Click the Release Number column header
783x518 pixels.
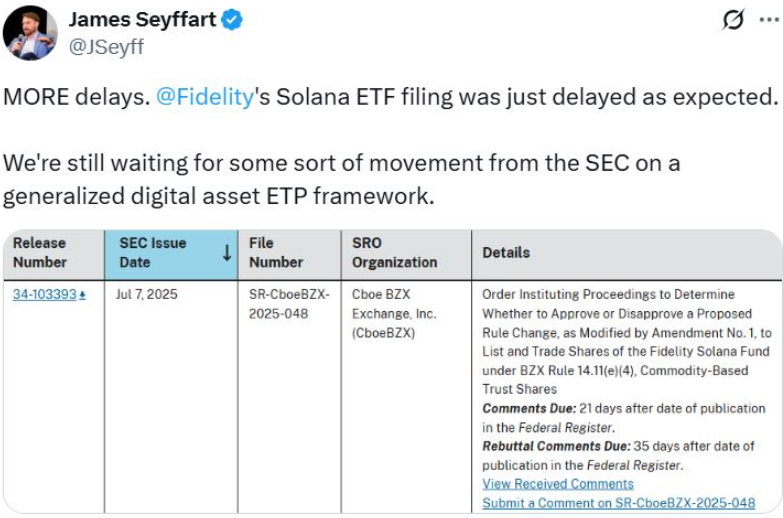tap(40, 253)
